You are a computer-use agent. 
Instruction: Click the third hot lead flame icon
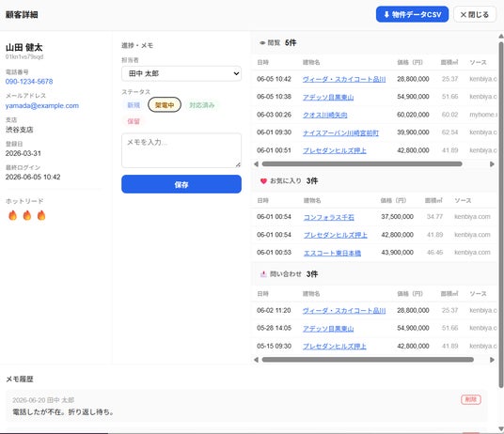[x=41, y=215]
